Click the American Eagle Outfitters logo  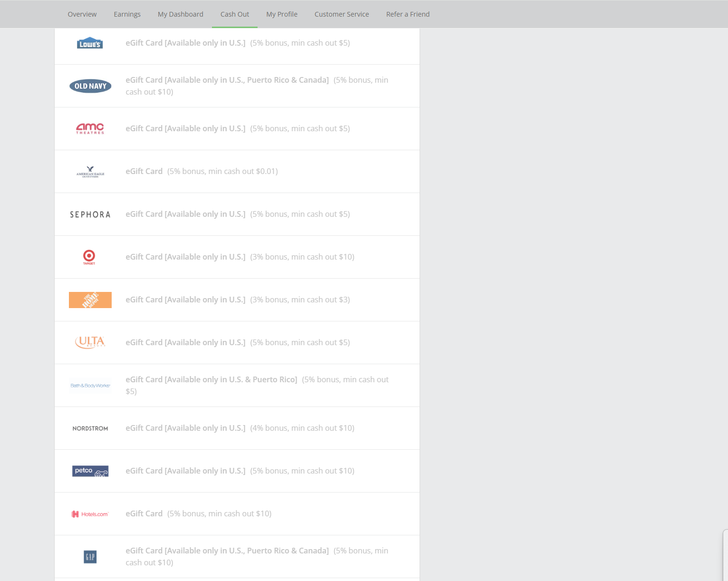point(90,172)
